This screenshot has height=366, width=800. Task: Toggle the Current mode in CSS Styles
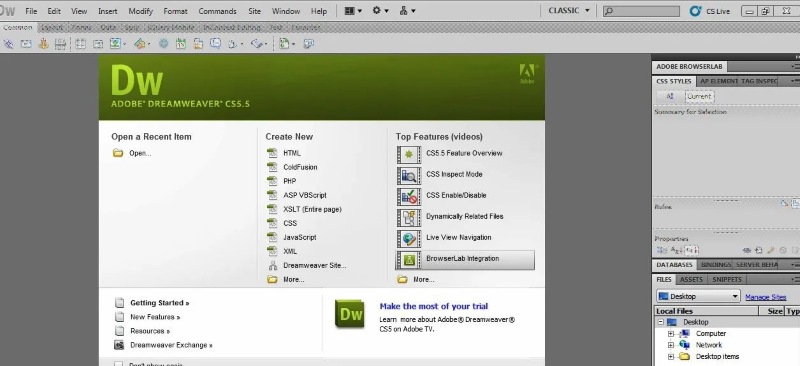pos(699,96)
